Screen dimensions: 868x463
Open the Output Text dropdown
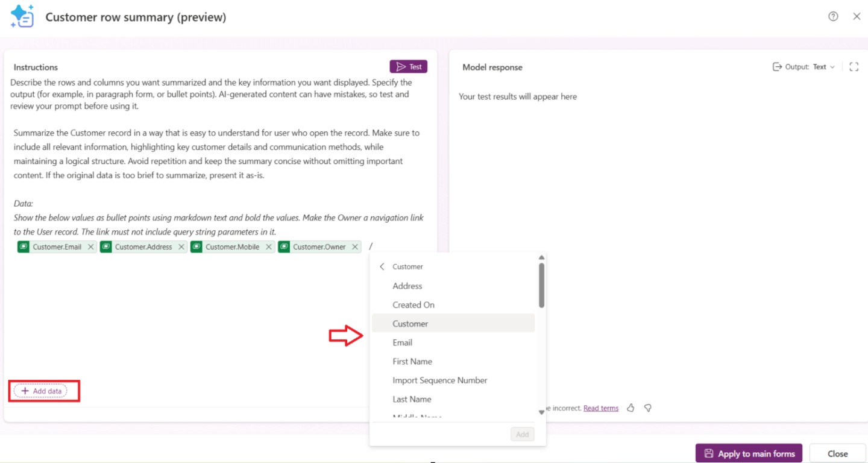click(804, 67)
